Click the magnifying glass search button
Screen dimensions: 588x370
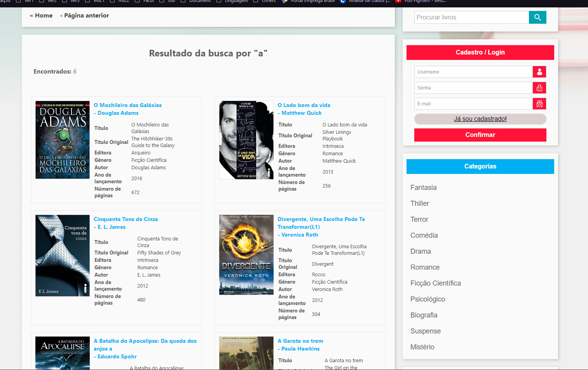tap(537, 17)
